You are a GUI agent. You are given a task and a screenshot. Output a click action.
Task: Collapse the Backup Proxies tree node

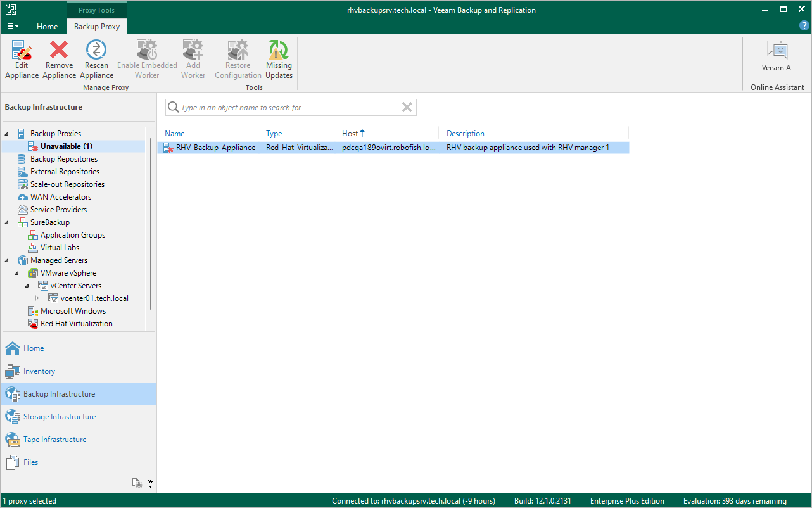7,134
